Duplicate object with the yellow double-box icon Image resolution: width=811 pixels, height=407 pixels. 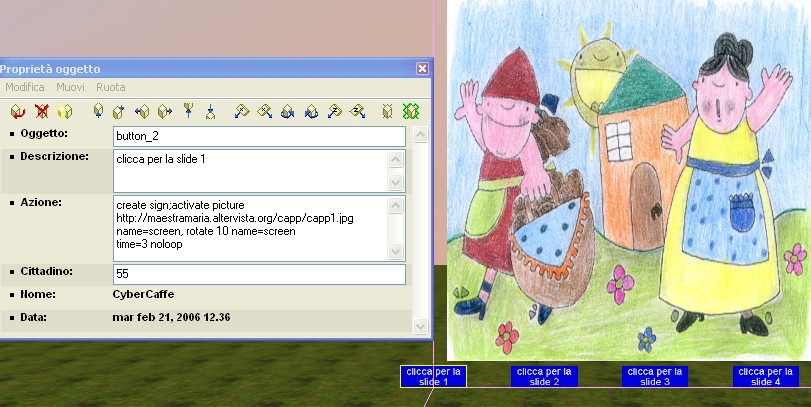(65, 111)
